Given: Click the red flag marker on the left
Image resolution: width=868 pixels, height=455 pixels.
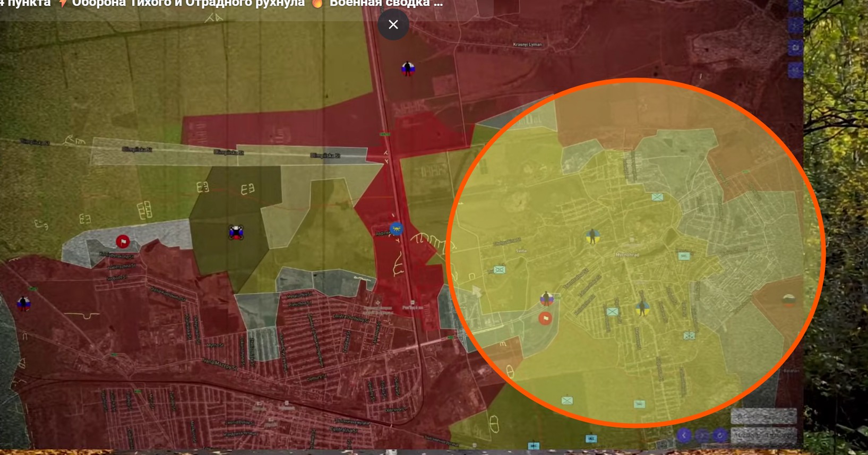Looking at the screenshot, I should (123, 242).
